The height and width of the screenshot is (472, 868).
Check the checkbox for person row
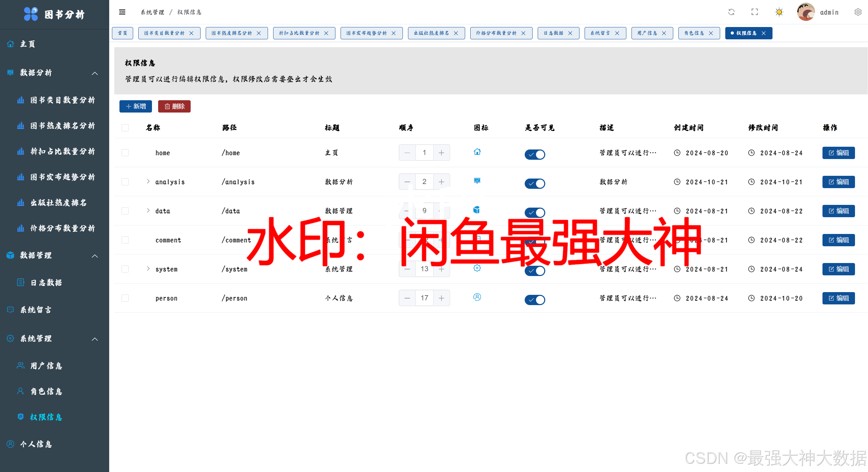pos(125,298)
